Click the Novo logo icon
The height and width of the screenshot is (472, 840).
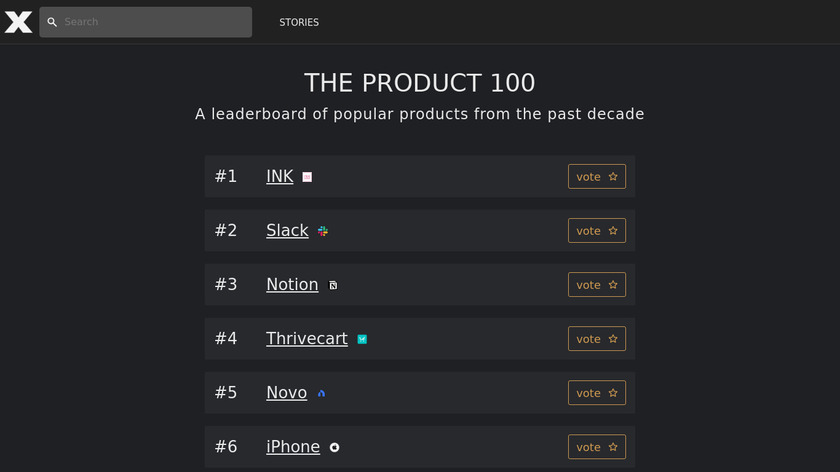coord(321,393)
